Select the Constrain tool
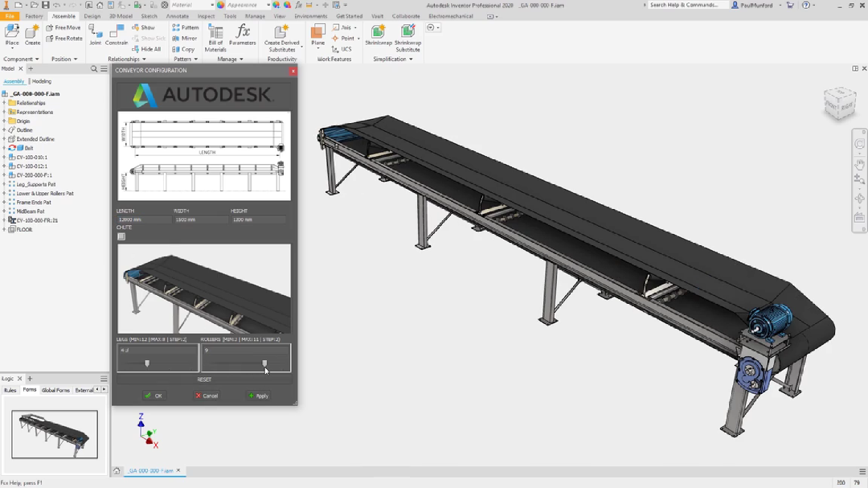This screenshot has height=488, width=868. point(117,34)
